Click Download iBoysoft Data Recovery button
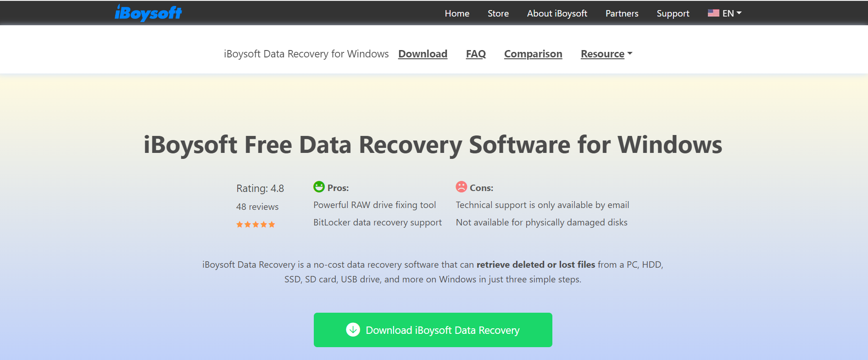868x360 pixels. (433, 330)
